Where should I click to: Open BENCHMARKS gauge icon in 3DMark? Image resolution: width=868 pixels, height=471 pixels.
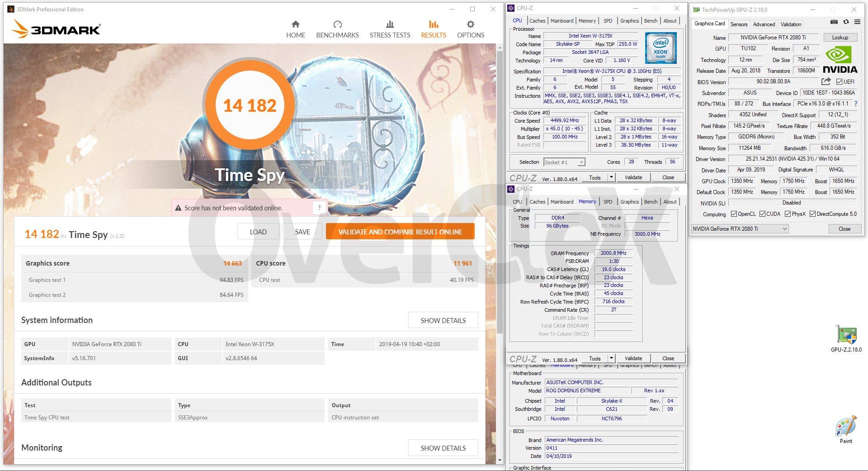click(337, 24)
